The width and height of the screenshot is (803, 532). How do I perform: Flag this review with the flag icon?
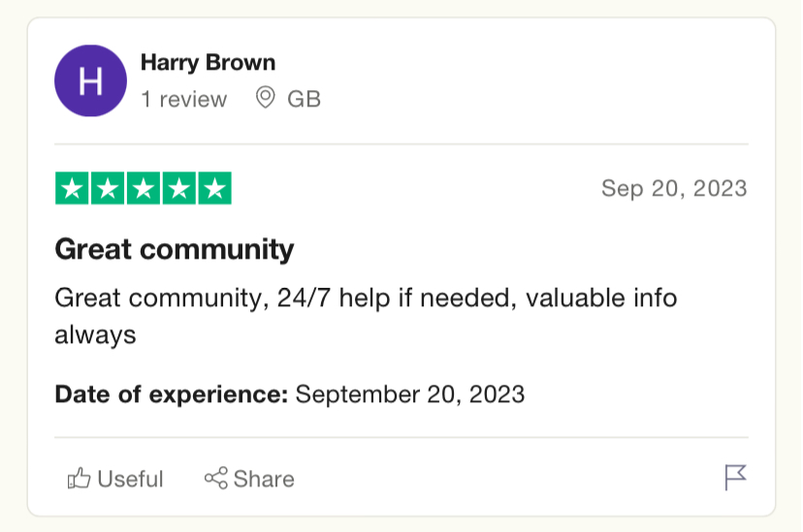735,478
